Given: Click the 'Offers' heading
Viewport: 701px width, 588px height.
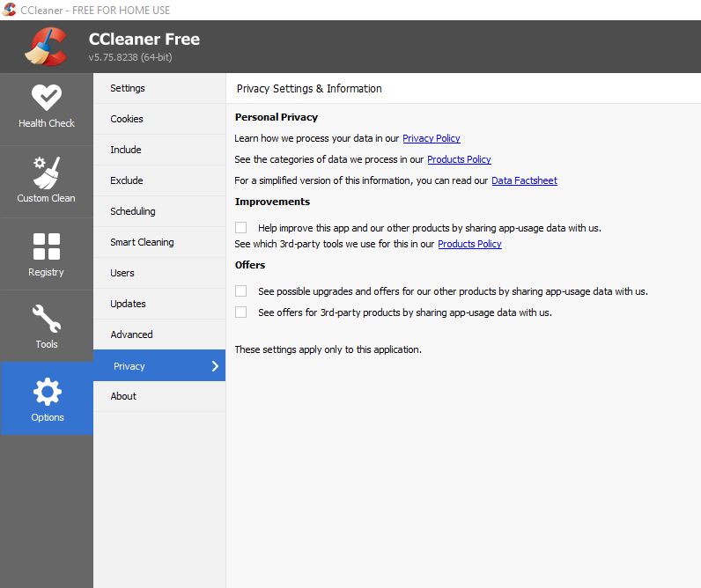Looking at the screenshot, I should point(250,265).
